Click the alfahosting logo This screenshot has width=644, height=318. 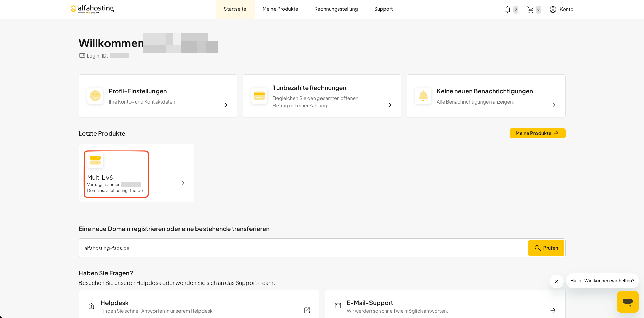92,9
